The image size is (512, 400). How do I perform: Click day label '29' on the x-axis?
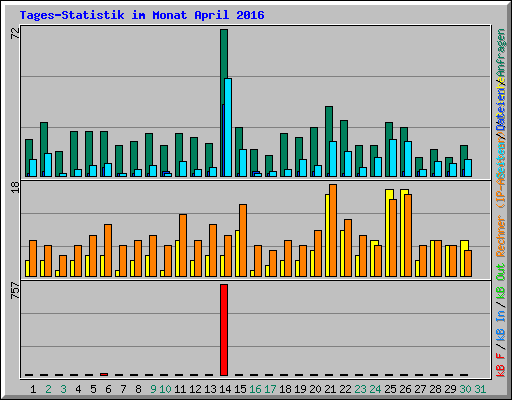pos(450,389)
